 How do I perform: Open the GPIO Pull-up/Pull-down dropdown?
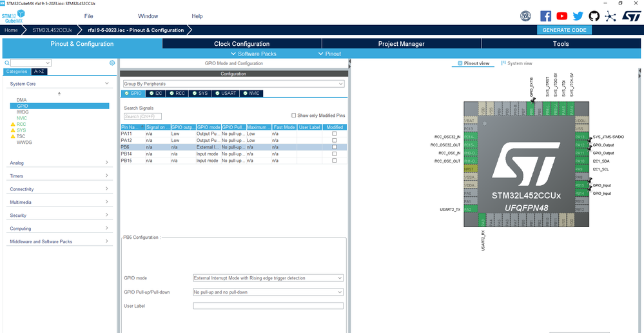pyautogui.click(x=268, y=292)
